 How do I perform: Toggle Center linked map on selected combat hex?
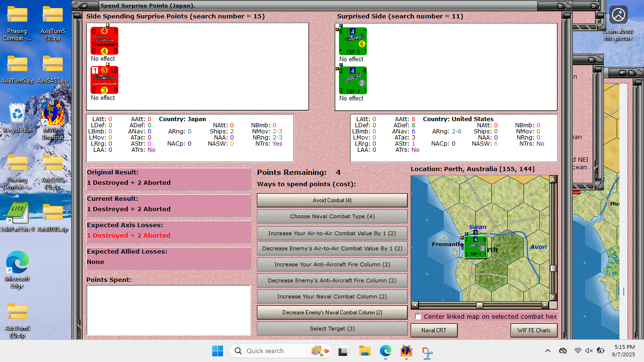point(418,317)
